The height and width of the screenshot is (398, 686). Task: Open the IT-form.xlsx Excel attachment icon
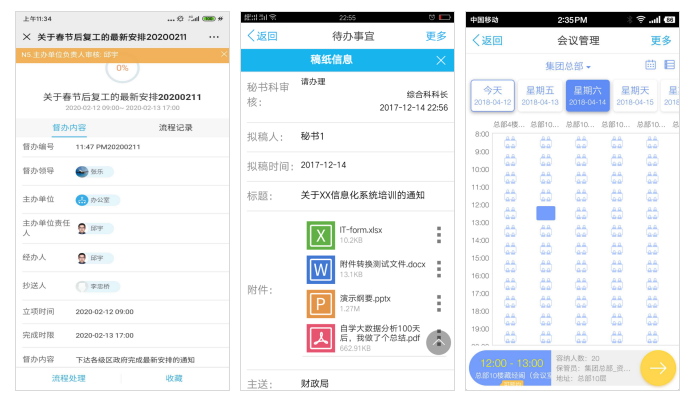tap(321, 235)
